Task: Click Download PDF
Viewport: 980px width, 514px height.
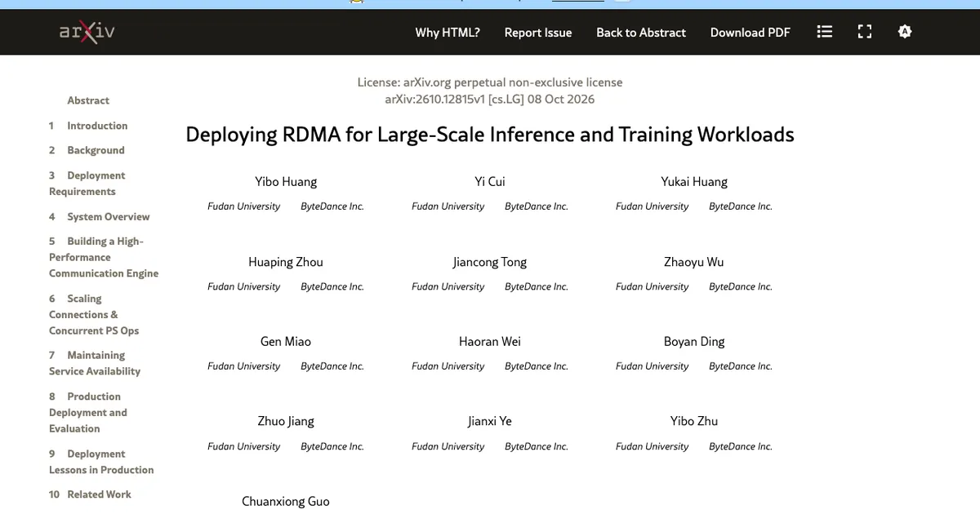Action: click(751, 33)
